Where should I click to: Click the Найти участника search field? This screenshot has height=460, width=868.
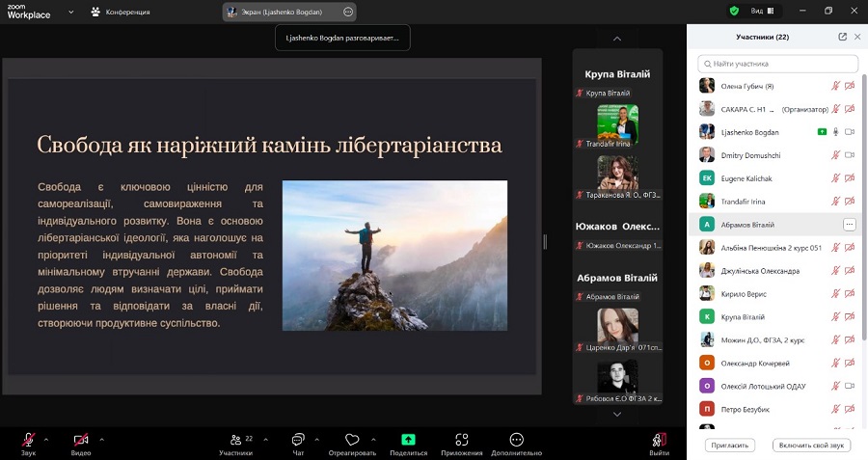777,64
